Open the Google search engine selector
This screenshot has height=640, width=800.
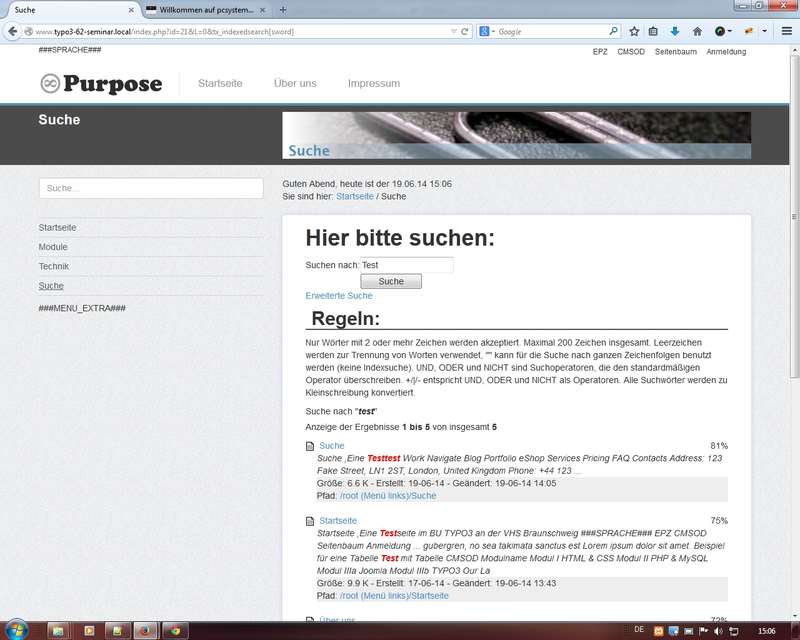(x=487, y=32)
